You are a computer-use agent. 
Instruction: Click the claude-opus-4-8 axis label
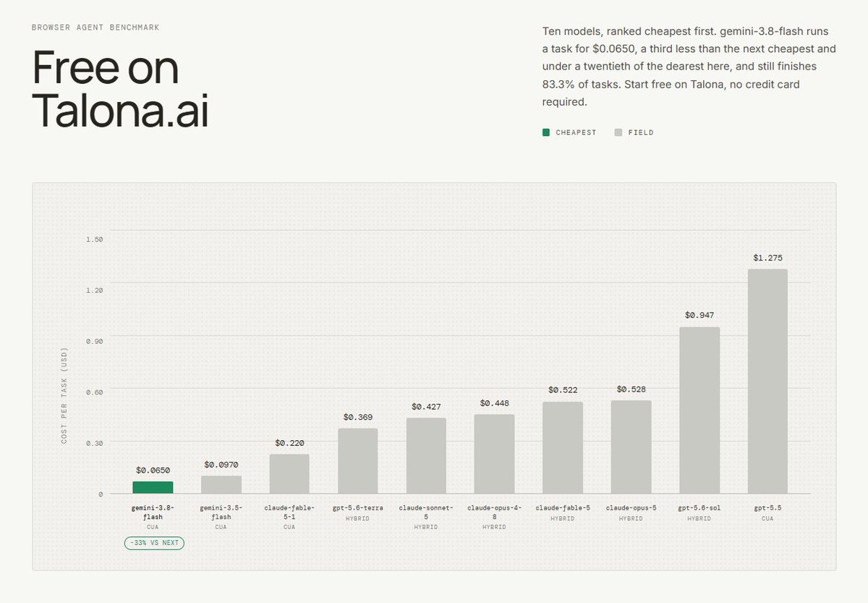[x=495, y=513]
